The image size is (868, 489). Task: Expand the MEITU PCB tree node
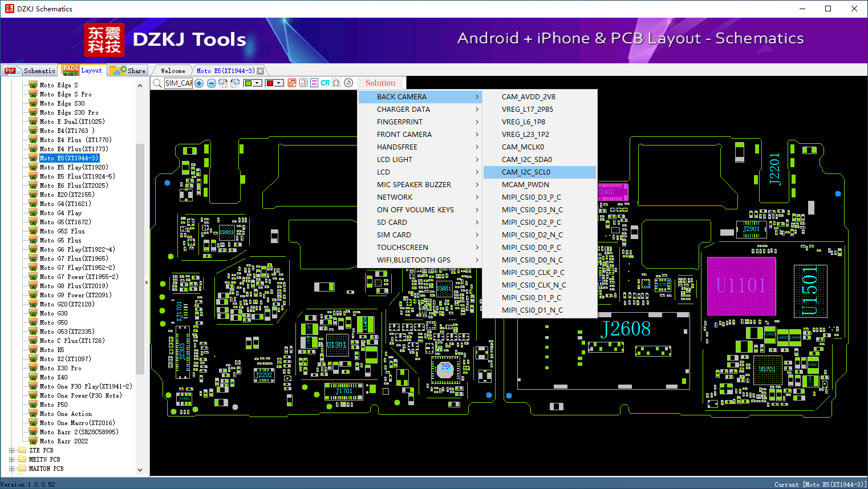tap(12, 459)
